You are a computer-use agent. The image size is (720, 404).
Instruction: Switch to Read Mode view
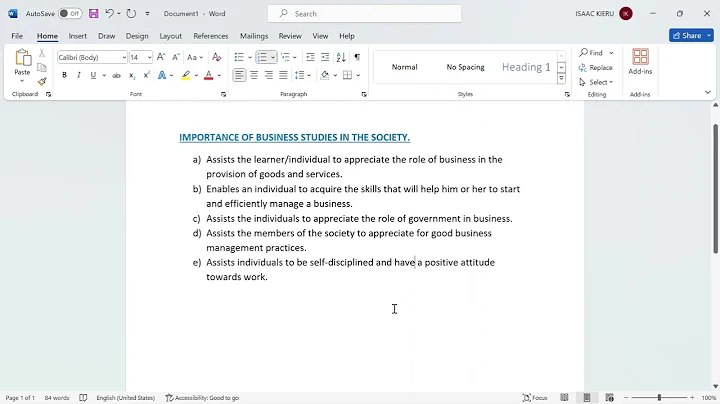(564, 398)
